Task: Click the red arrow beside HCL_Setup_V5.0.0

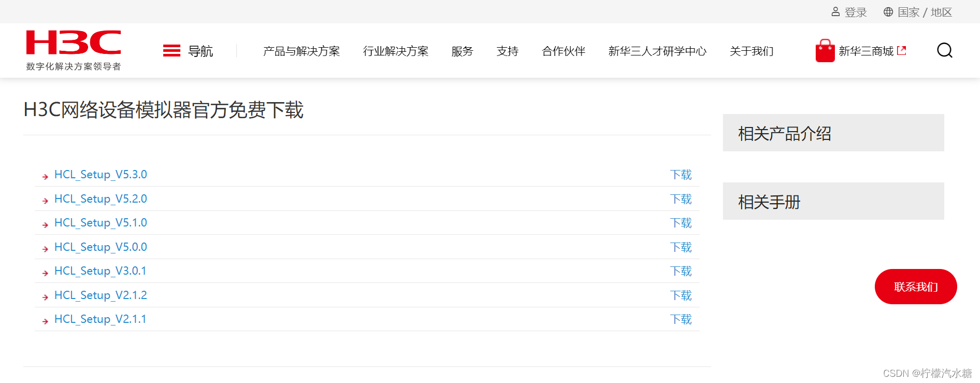Action: click(45, 249)
